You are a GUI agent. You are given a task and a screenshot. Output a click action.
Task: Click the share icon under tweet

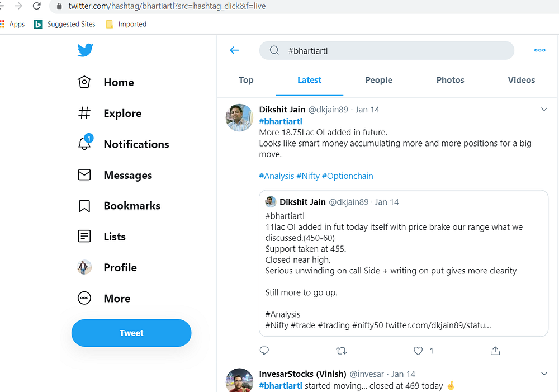tap(495, 351)
